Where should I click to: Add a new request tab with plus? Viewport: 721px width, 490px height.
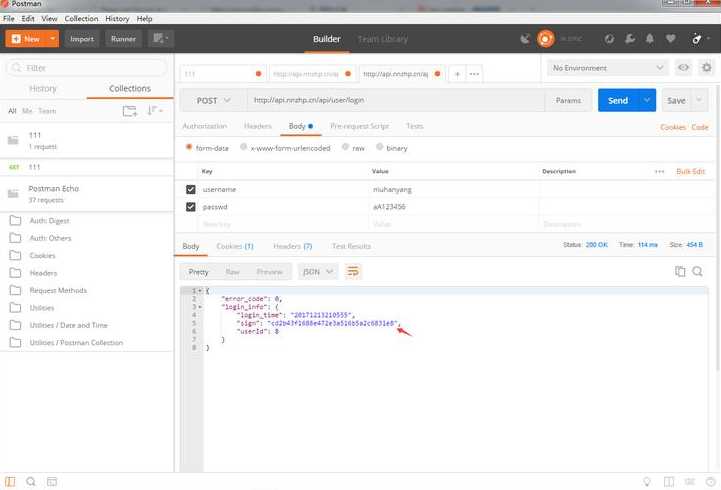click(x=457, y=74)
